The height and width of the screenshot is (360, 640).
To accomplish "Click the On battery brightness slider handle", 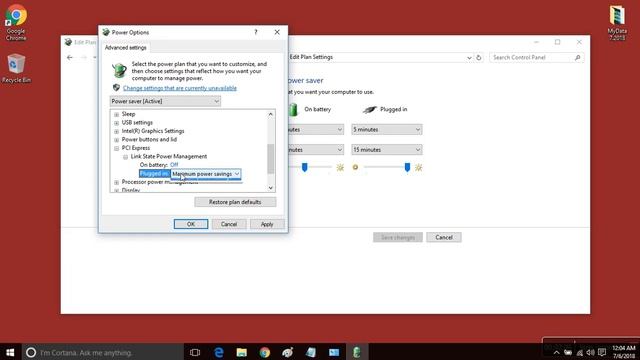I will 304,167.
